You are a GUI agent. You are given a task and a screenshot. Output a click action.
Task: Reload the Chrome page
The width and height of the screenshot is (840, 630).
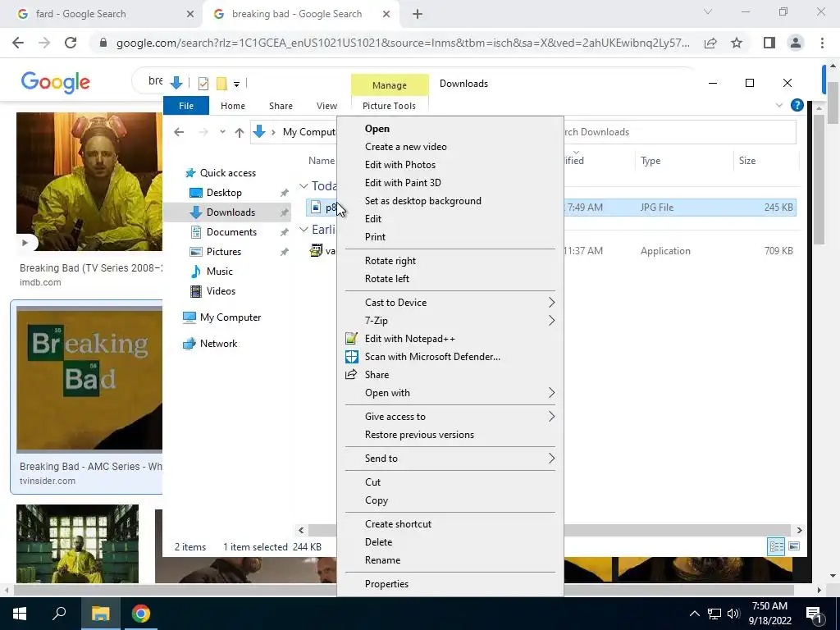click(x=71, y=43)
